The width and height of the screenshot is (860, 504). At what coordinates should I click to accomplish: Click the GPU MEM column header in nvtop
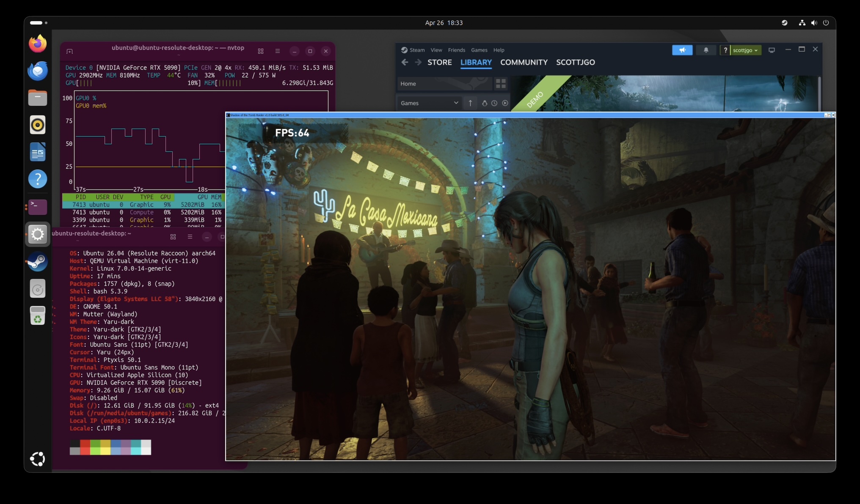209,197
